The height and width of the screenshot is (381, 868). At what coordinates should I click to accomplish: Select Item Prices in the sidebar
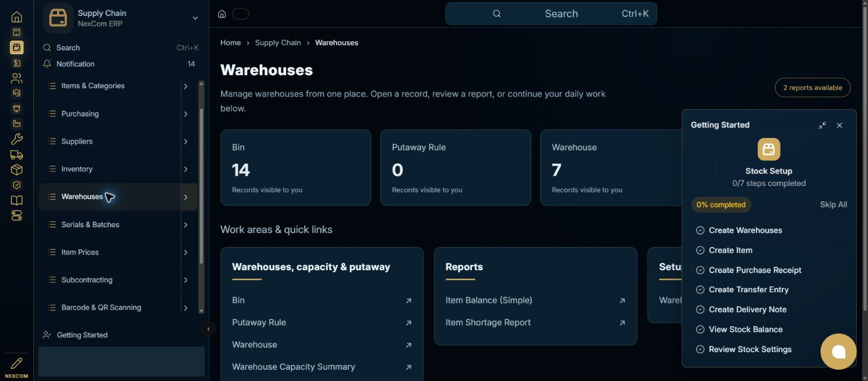(80, 252)
